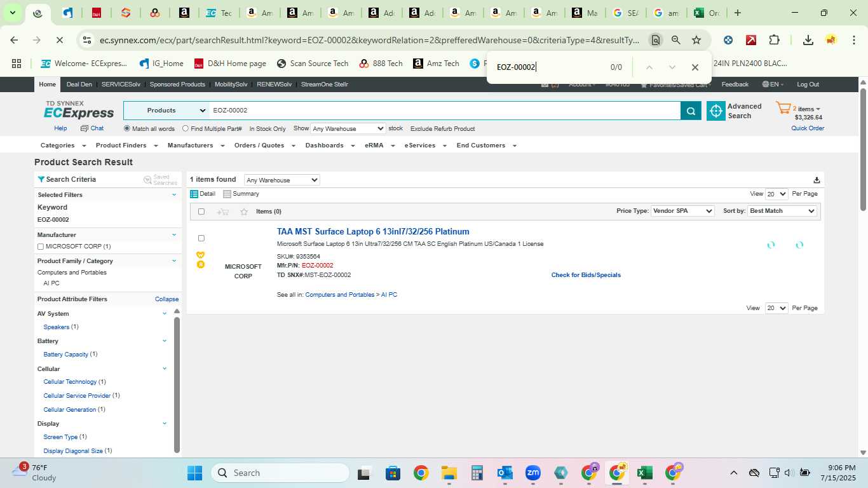868x488 pixels.
Task: Open the bookmarks apps grid icon
Action: point(17,64)
